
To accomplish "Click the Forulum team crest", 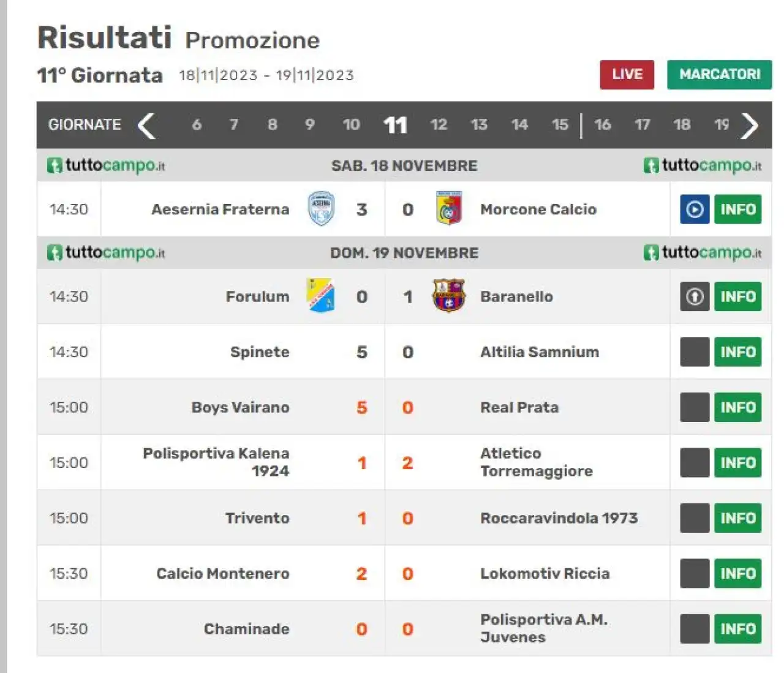I will click(320, 296).
